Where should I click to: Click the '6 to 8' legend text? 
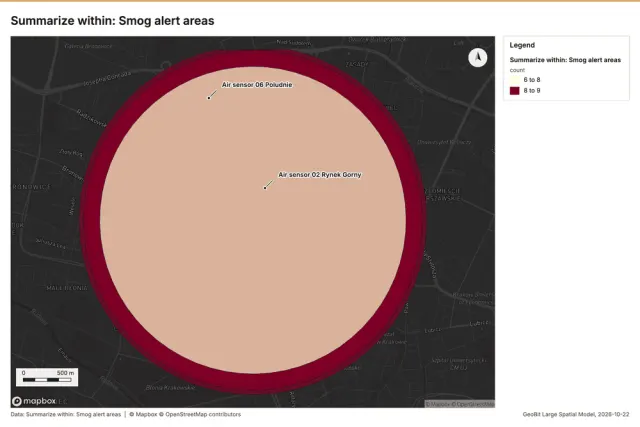coord(532,80)
